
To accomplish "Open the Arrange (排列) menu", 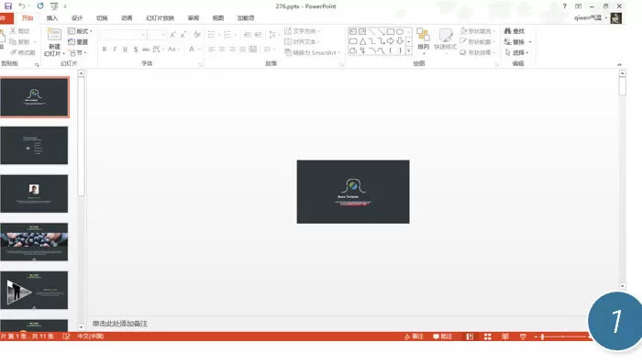I will coord(424,41).
